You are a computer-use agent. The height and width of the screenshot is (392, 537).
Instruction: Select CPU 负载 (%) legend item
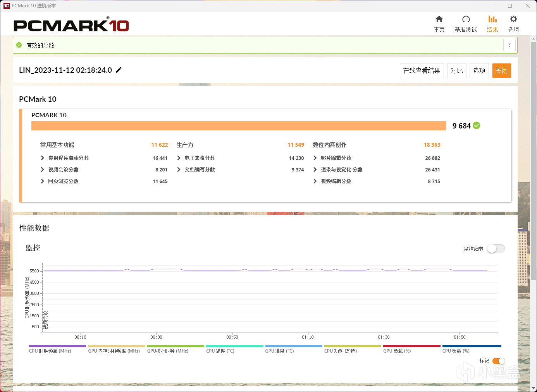point(472,349)
